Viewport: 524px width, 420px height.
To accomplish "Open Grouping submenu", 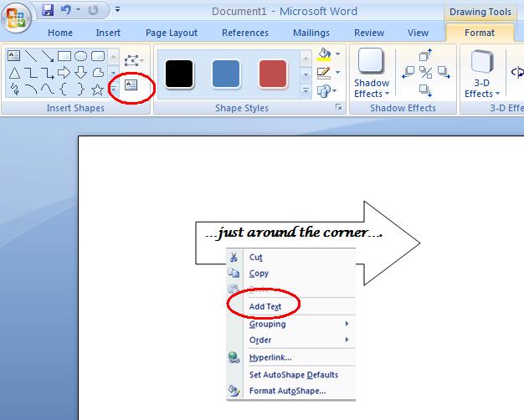I will tap(291, 324).
